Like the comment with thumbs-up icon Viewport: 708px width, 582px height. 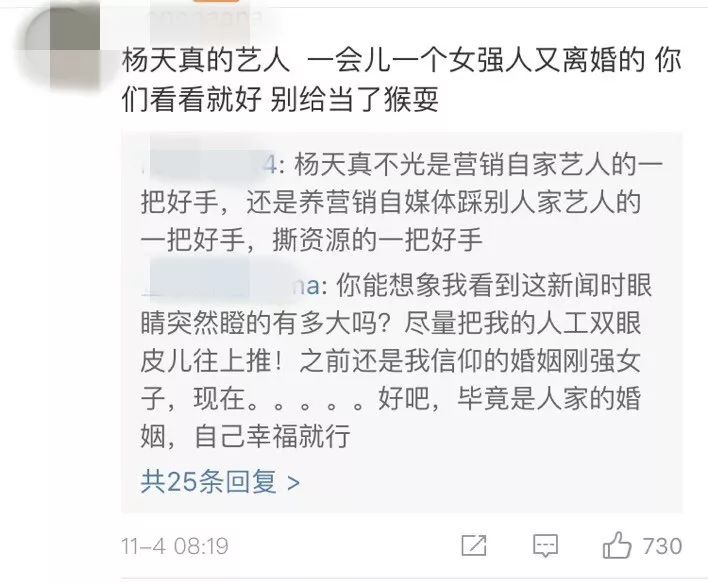617,545
